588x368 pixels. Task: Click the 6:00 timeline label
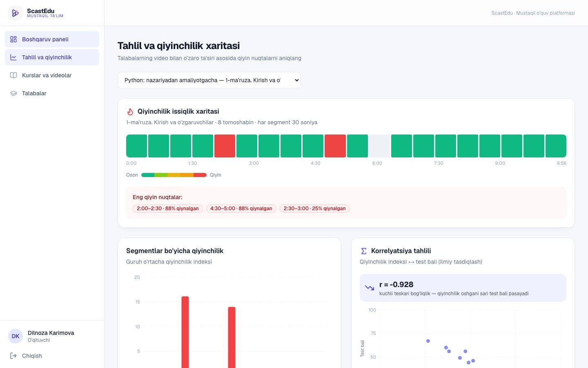(x=377, y=163)
